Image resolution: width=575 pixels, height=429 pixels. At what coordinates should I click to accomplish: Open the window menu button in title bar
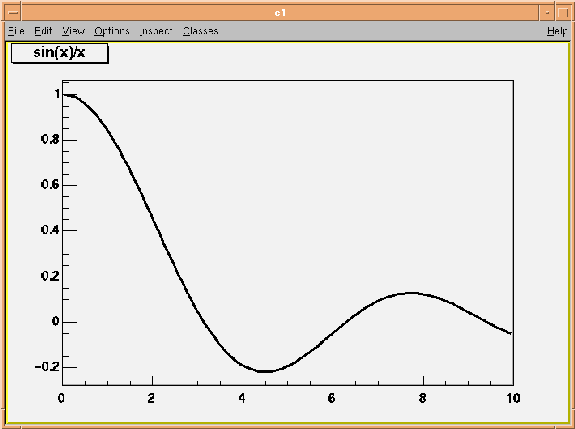[x=13, y=13]
